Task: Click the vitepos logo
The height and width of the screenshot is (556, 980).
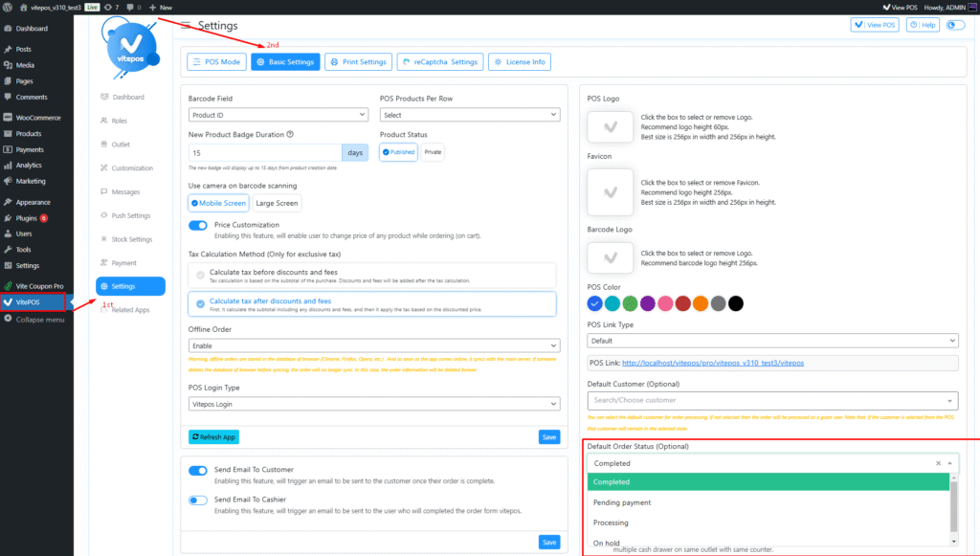Action: [x=130, y=48]
